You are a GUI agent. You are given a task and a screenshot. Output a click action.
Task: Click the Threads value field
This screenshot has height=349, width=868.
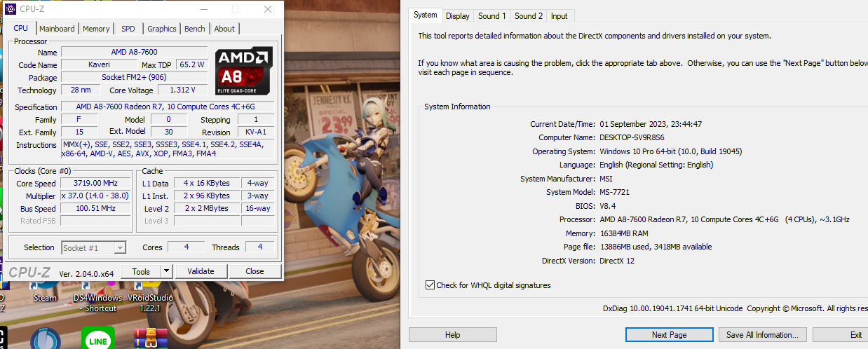point(260,247)
